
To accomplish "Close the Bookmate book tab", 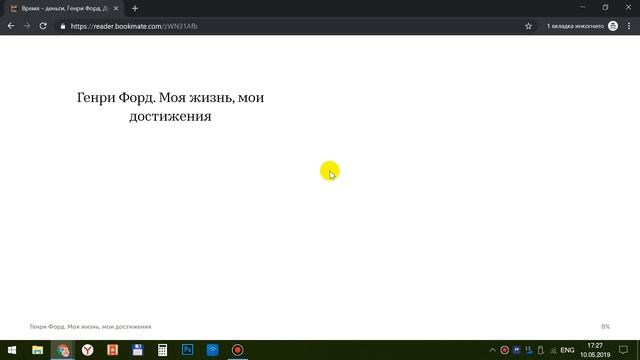I will click(x=116, y=9).
